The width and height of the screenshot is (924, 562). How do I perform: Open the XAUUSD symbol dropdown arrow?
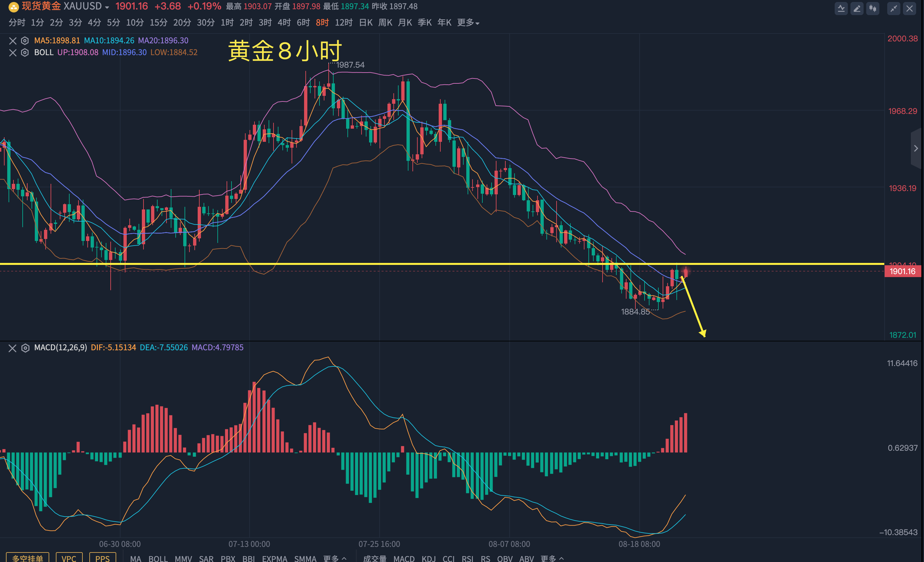click(x=107, y=8)
